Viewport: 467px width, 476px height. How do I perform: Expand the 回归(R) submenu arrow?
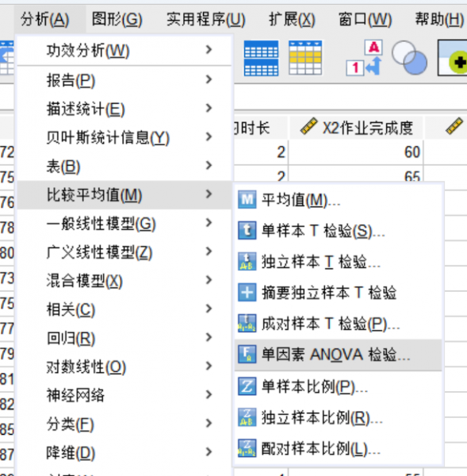tap(209, 337)
